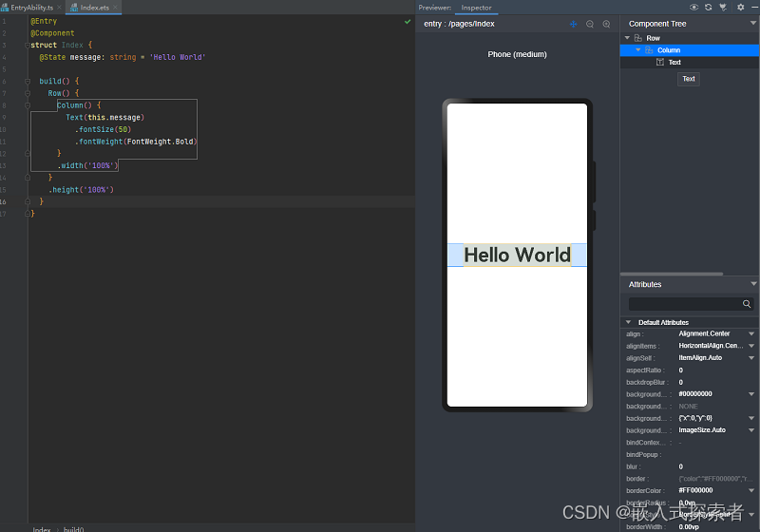This screenshot has width=760, height=532.
Task: Open the alignSelf ItemAlign.Auto dropdown
Action: pyautogui.click(x=751, y=358)
